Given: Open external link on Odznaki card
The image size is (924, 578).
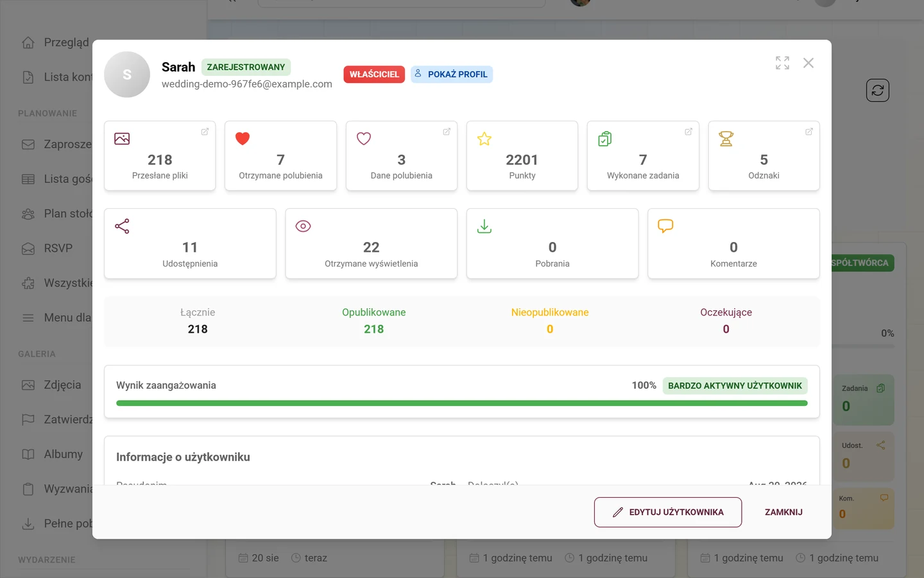Looking at the screenshot, I should (x=809, y=132).
